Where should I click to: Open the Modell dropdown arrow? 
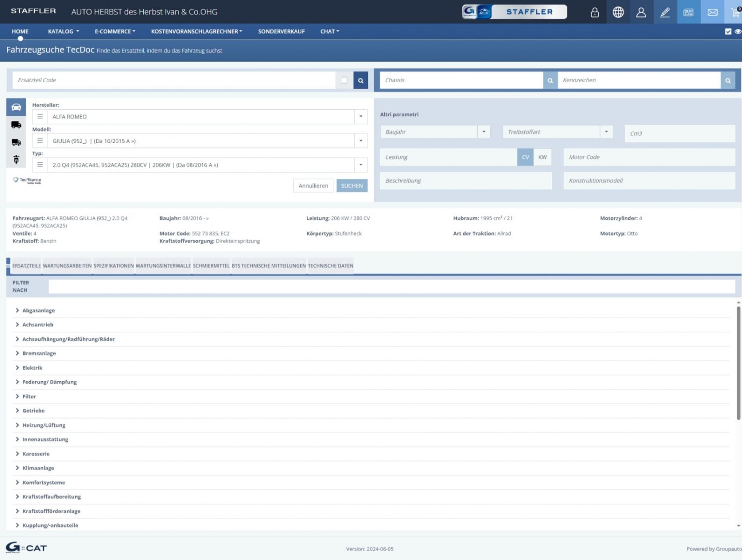360,140
